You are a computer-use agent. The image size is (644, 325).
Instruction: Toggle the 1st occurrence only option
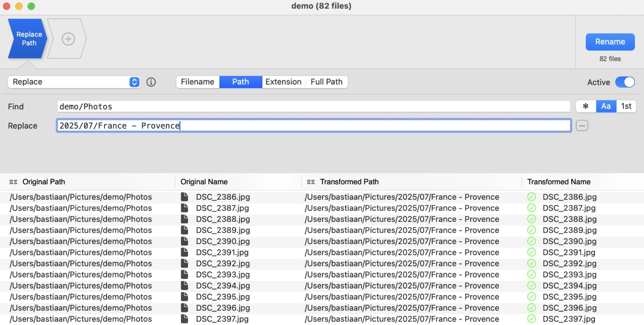pos(626,106)
